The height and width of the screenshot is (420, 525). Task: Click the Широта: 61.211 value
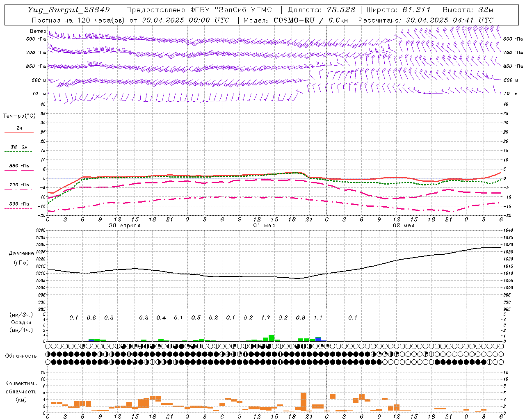click(x=398, y=10)
